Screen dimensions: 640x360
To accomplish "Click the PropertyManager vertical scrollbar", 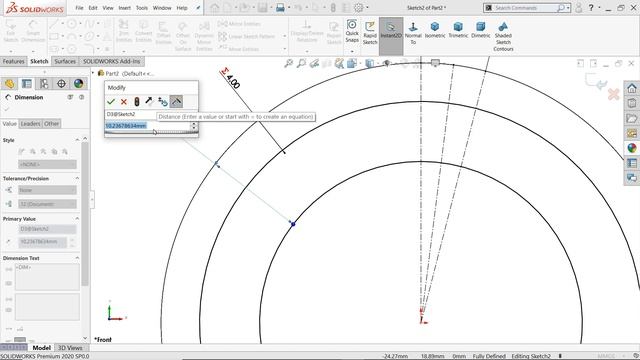I will coord(85,213).
